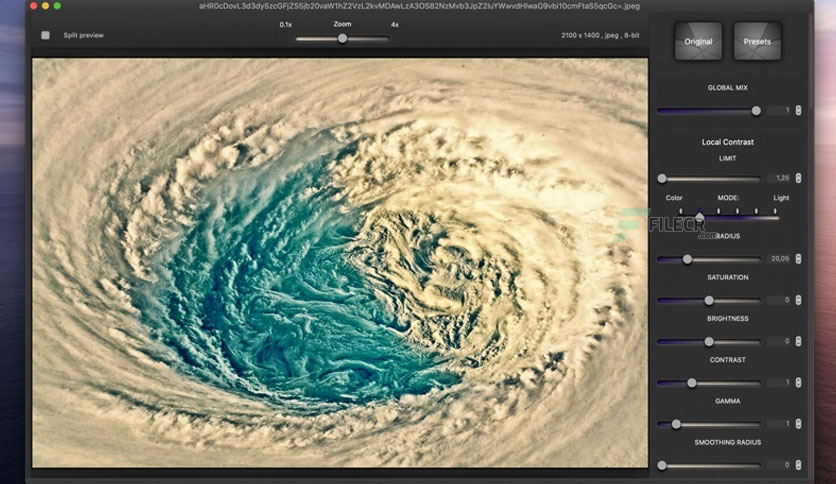
Task: Click the 4x zoom label
Action: (395, 25)
